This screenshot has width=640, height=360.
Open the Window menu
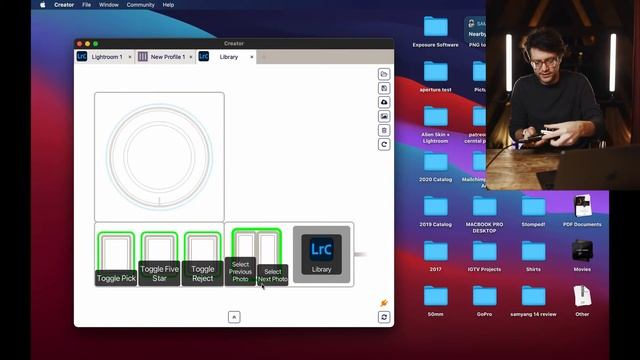[x=109, y=5]
